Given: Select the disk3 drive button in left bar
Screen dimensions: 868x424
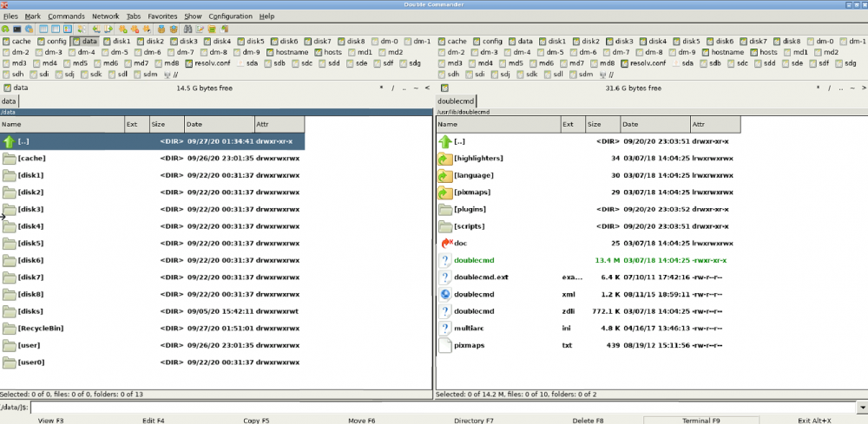Looking at the screenshot, I should 184,41.
